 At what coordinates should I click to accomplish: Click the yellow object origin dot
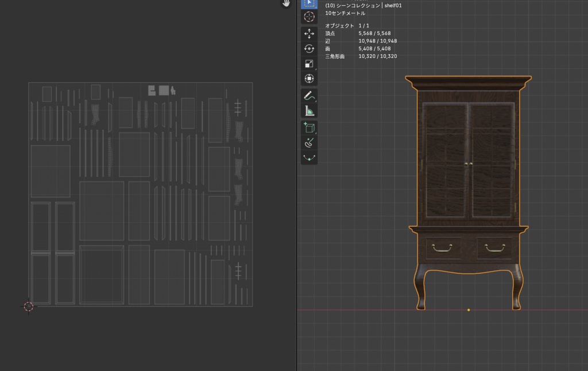(469, 310)
